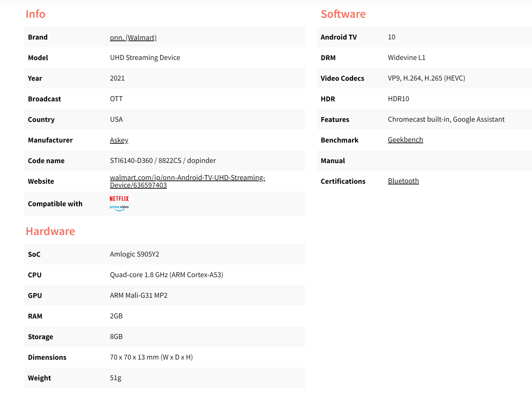532x393 pixels.
Task: Click the Info section heading
Action: point(35,14)
